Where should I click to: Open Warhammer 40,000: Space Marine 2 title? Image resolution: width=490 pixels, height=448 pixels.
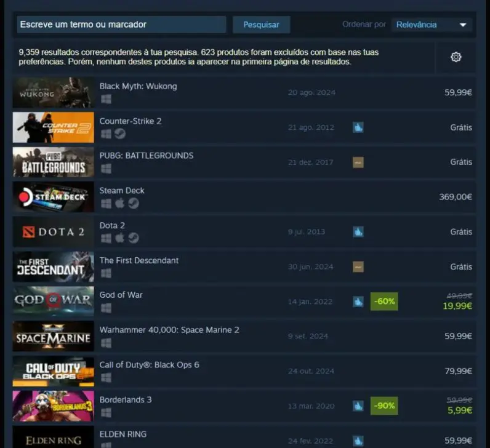(169, 330)
